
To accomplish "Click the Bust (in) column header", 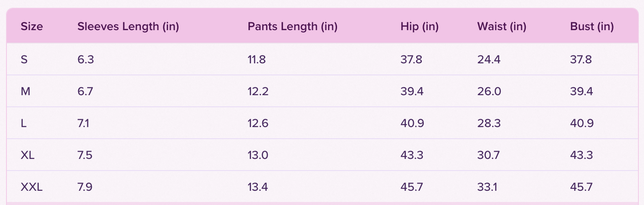I will click(x=592, y=26).
